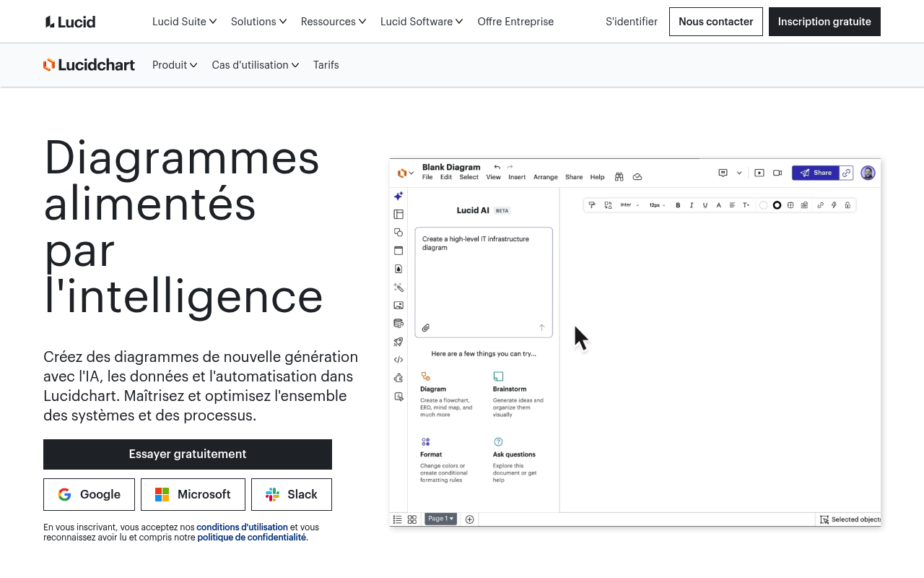Click Nous contacter button
The height and width of the screenshot is (578, 924).
[716, 22]
